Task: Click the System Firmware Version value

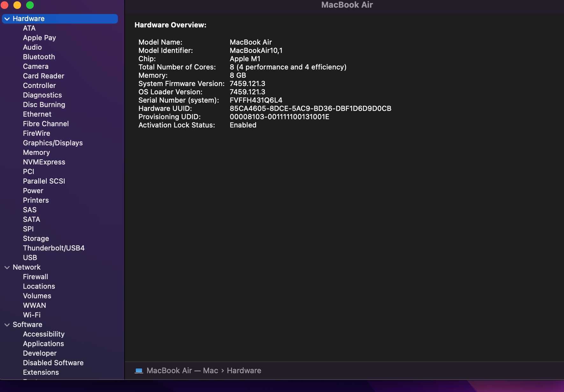Action: point(247,84)
